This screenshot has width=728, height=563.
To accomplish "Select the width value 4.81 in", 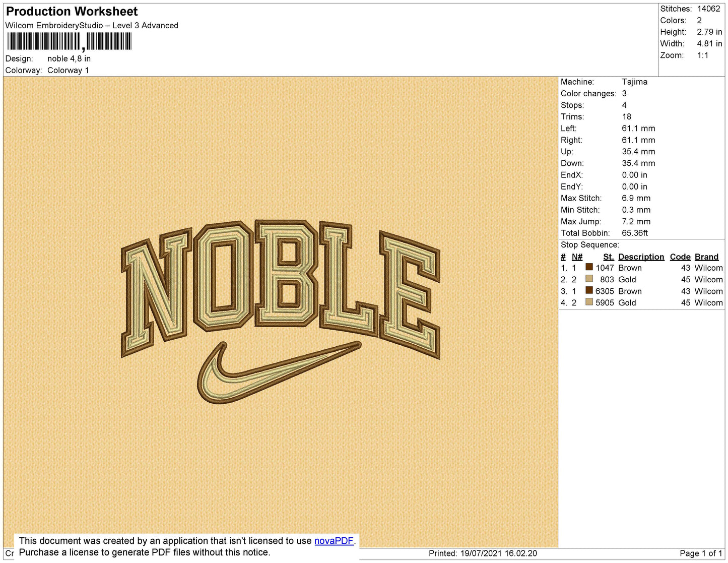I will (709, 43).
